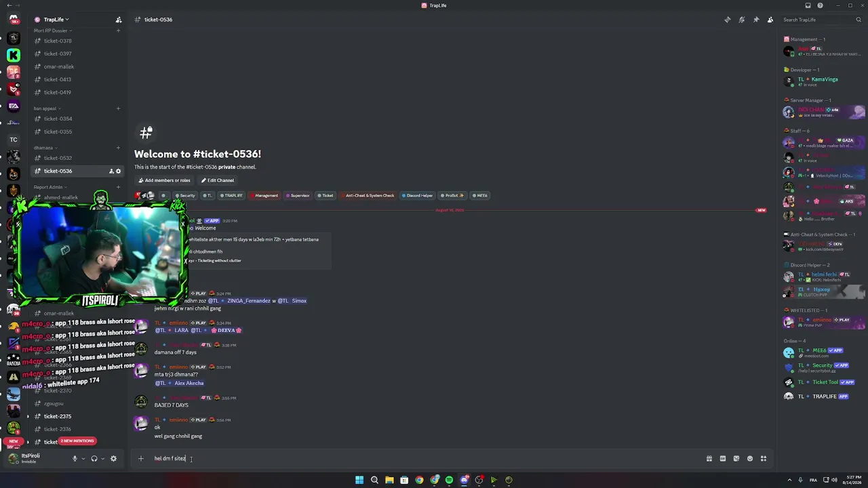
Task: Create invite for ticket-0536 channel
Action: point(111,171)
